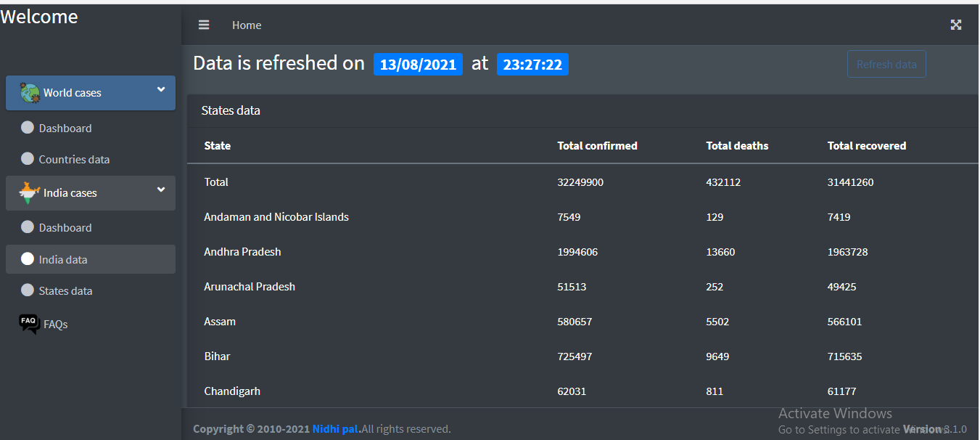Click the Total confirmed column header
Screen dimensions: 980x440
[x=597, y=146]
